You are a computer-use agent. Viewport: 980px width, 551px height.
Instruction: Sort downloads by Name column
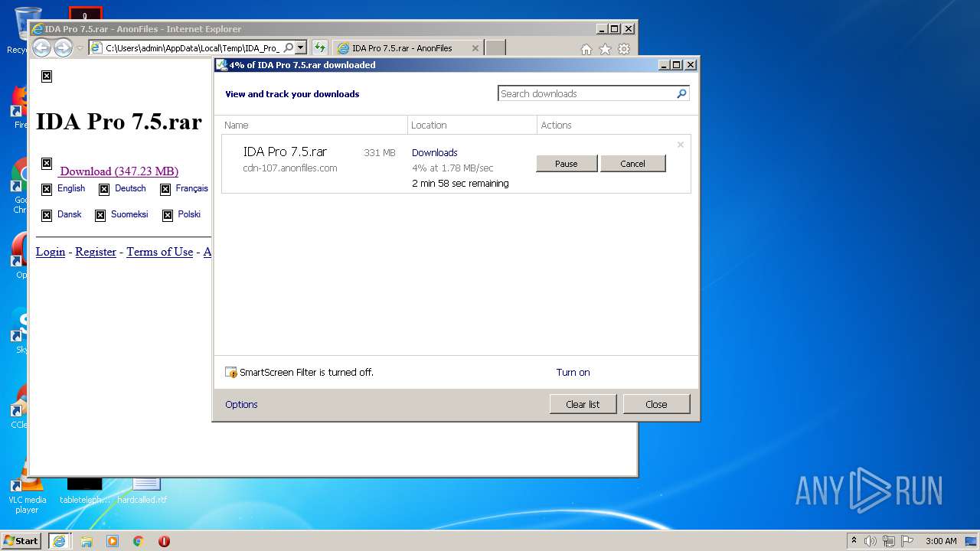coord(314,125)
